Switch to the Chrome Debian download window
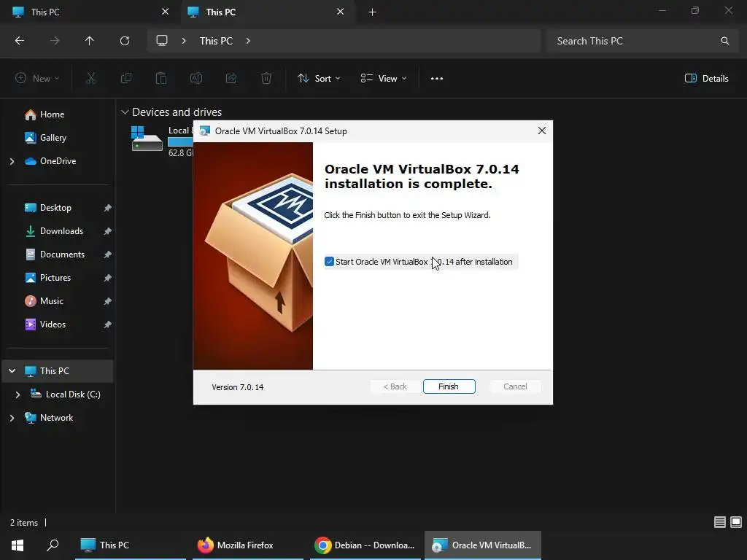The height and width of the screenshot is (560, 747). [x=365, y=545]
